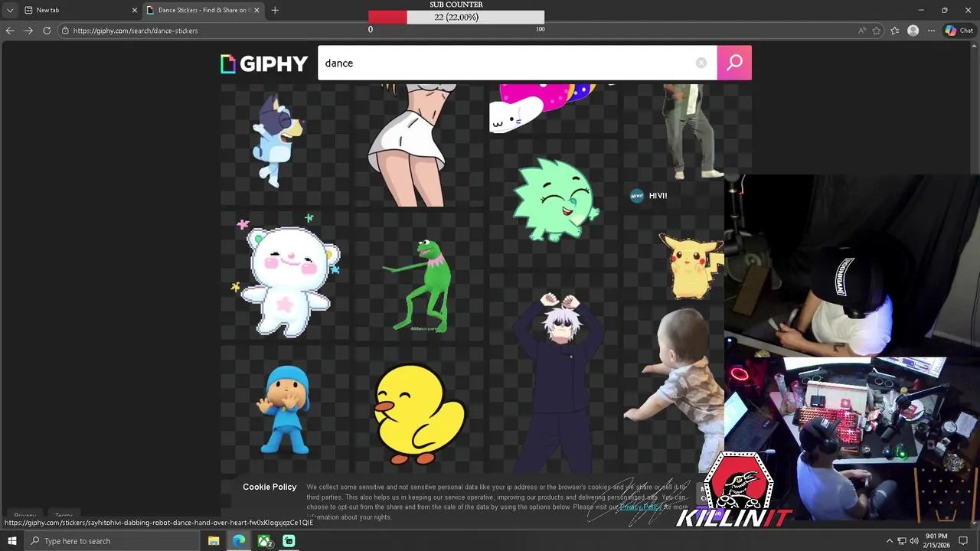Click the Edge taskbar icon
The image size is (980, 551).
coord(239,541)
